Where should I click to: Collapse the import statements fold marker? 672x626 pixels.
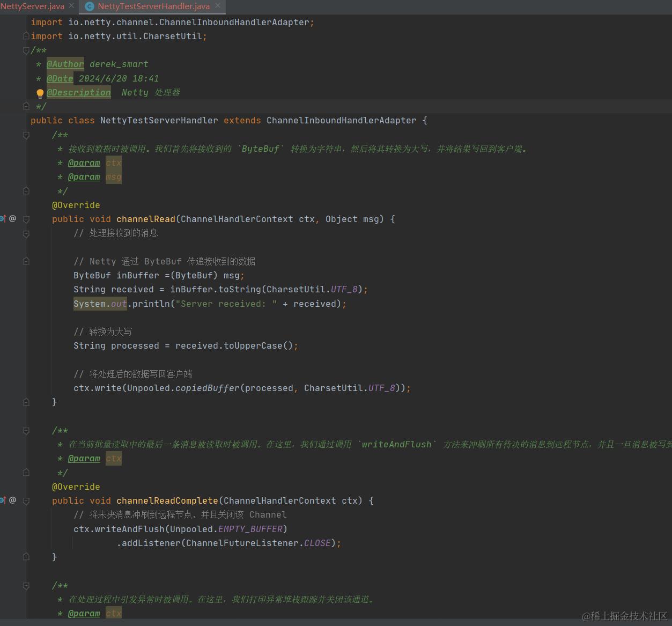tap(26, 36)
